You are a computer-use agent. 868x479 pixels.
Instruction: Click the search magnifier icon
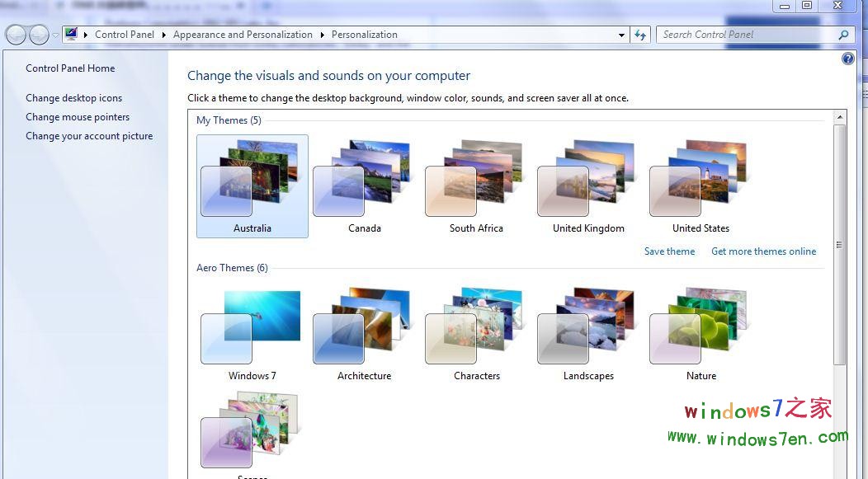(x=842, y=34)
